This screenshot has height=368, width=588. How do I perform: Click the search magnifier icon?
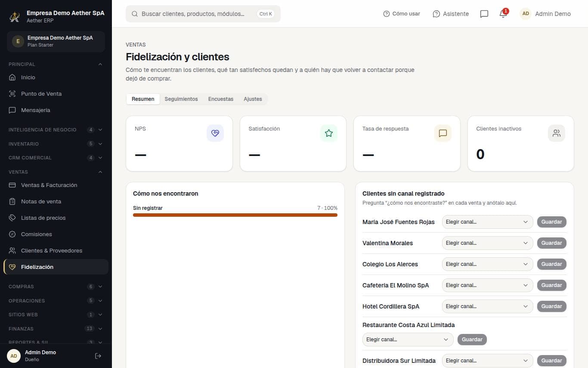[x=135, y=14]
